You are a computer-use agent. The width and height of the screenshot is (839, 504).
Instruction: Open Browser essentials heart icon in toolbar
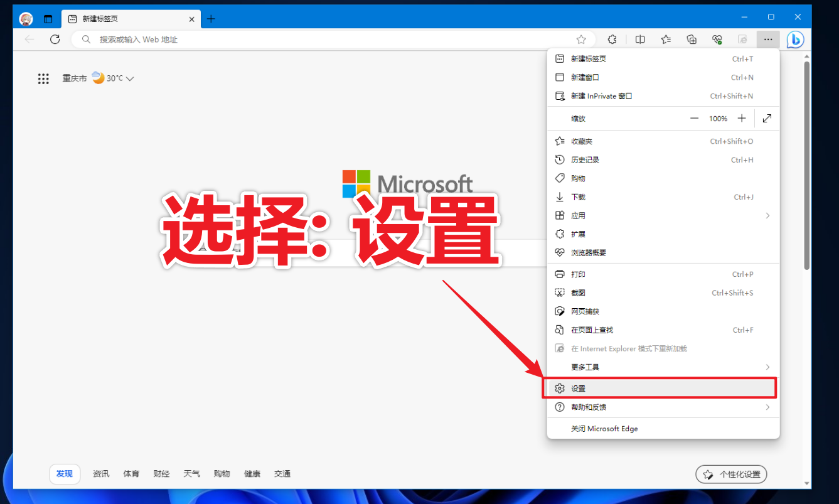(717, 40)
